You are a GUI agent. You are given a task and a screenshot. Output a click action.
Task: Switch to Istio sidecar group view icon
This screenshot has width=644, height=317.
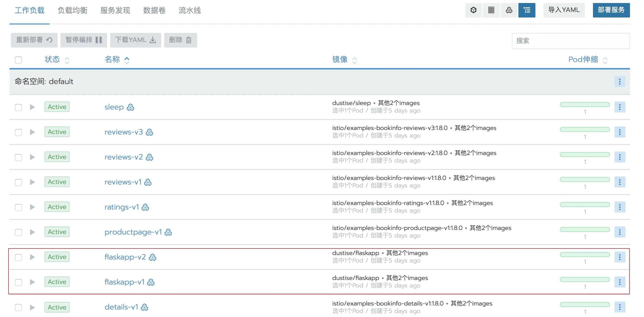tap(509, 10)
